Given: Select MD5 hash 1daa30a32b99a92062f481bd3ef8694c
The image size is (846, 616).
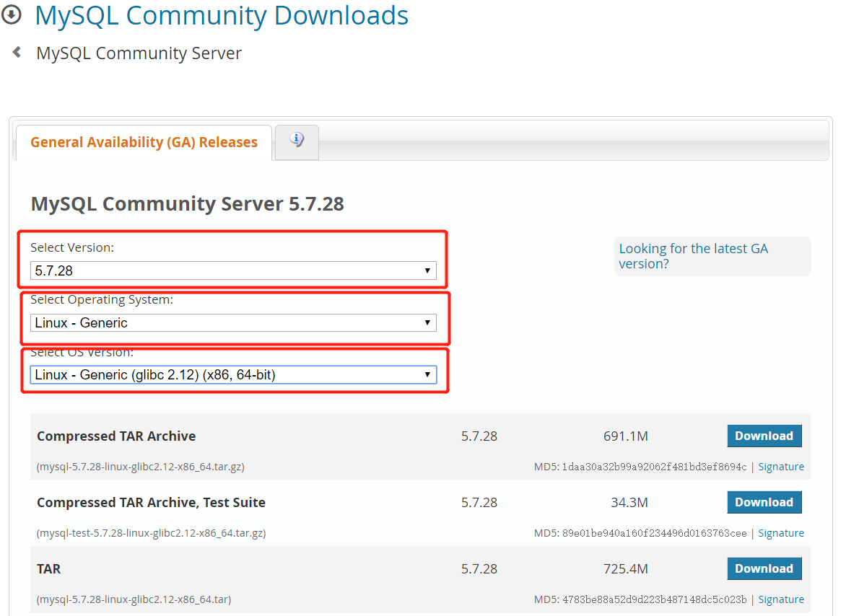Looking at the screenshot, I should click(655, 467).
